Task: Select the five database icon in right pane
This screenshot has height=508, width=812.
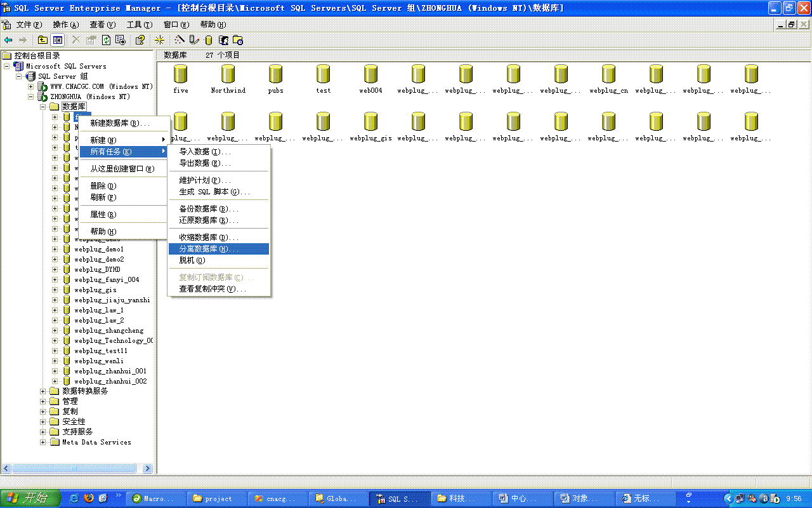Action: [x=181, y=75]
